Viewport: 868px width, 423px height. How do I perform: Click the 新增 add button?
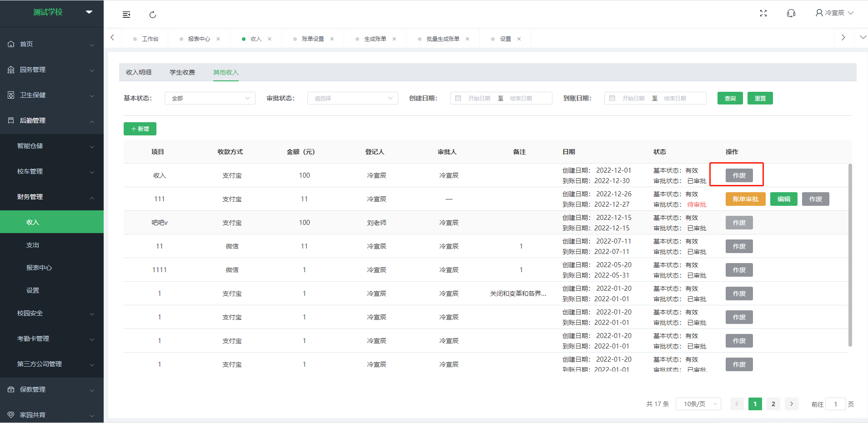point(140,129)
